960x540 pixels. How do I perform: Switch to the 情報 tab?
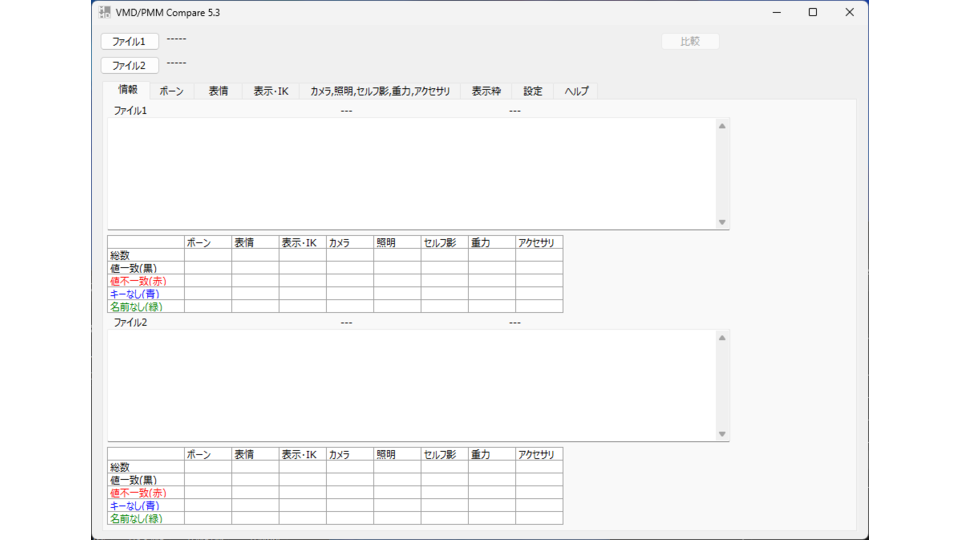(127, 90)
